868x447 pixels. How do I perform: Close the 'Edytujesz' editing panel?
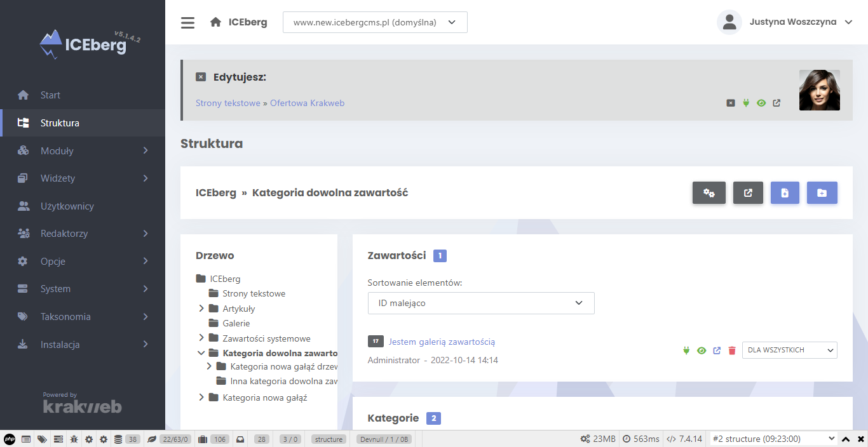pyautogui.click(x=201, y=77)
